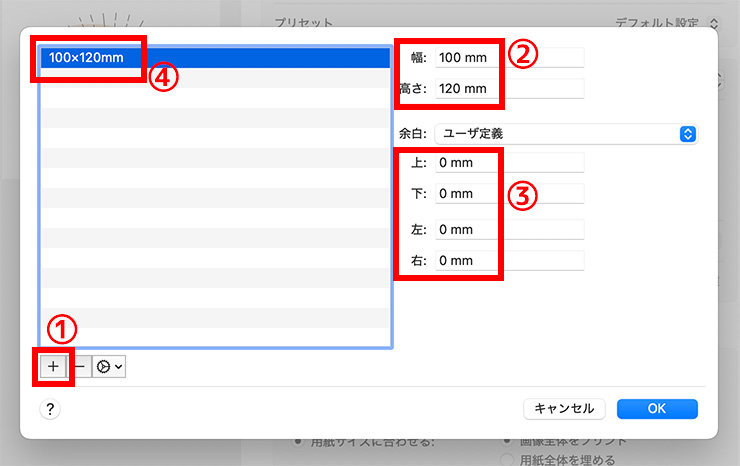Select the 100×120mm paper size entry

pyautogui.click(x=214, y=58)
